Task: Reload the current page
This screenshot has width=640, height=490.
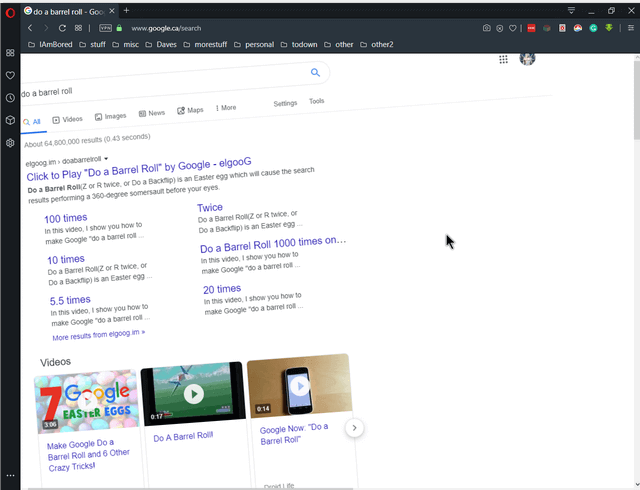Action: point(62,28)
